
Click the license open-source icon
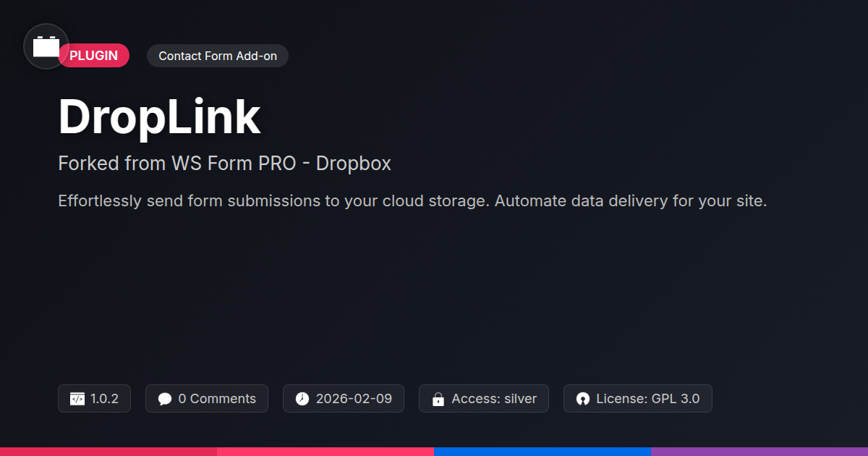(583, 399)
